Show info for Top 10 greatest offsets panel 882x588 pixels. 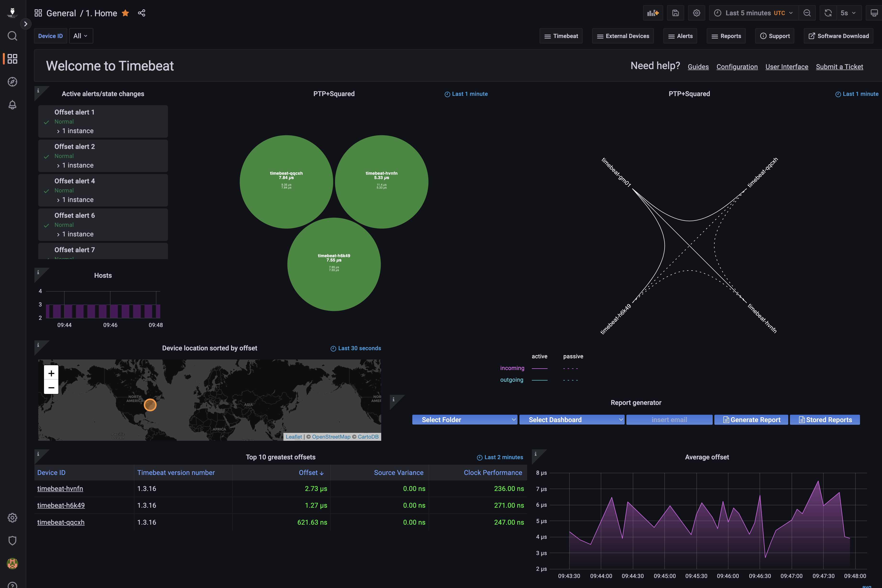click(x=38, y=454)
